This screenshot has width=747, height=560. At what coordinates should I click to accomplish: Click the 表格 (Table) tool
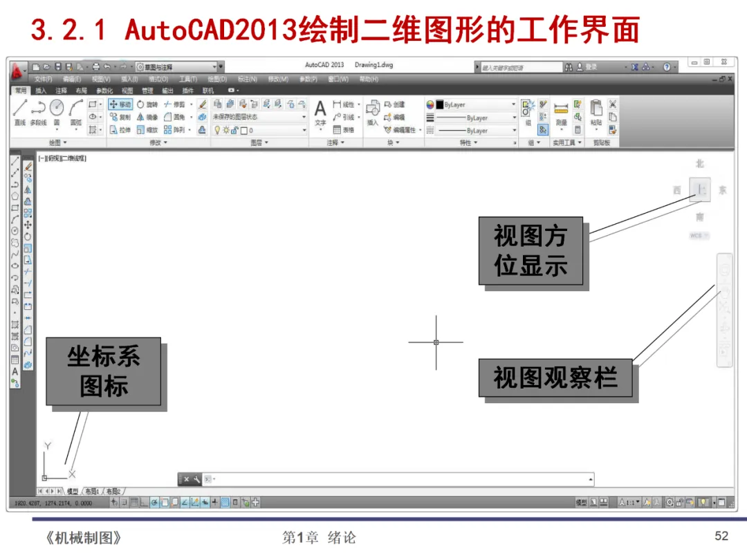344,129
